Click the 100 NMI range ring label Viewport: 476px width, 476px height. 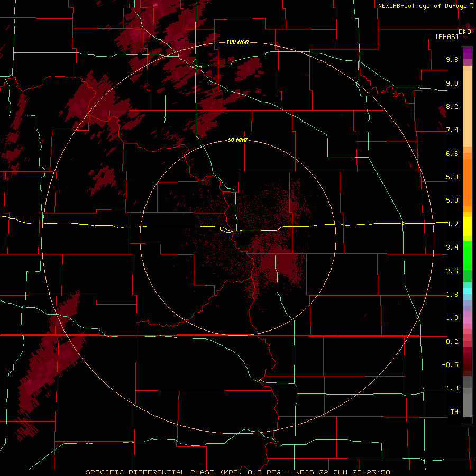(x=237, y=42)
